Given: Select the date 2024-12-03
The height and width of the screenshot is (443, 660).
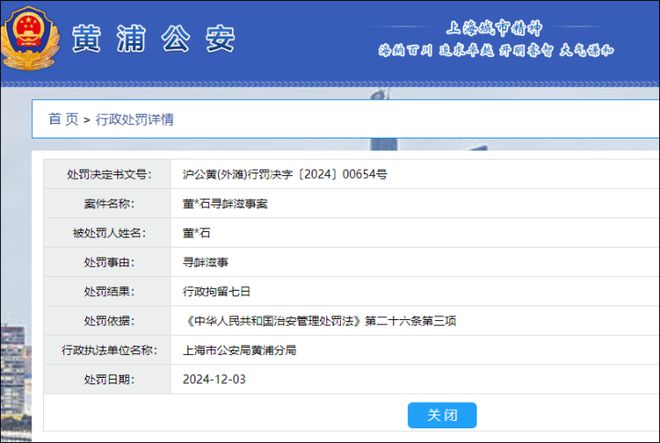Looking at the screenshot, I should (x=214, y=379).
